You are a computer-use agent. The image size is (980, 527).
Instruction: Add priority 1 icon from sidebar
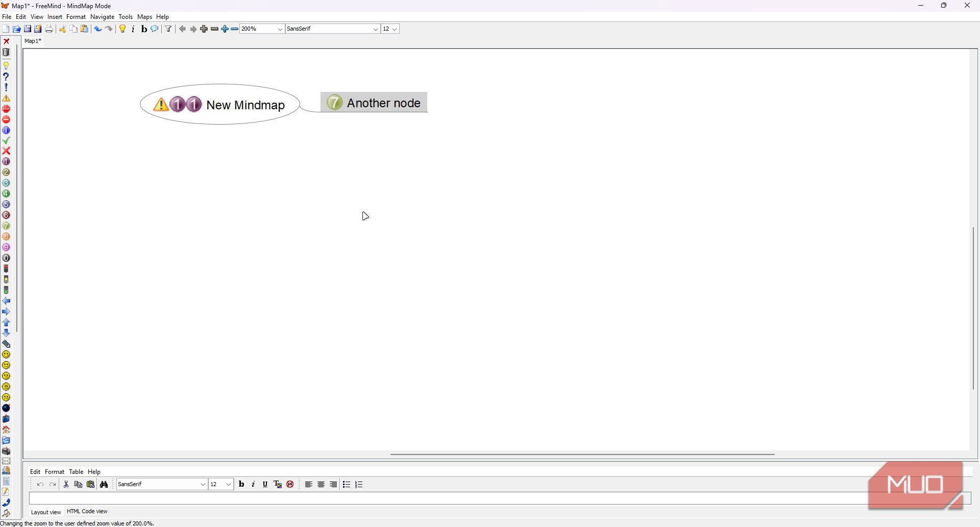tap(6, 162)
